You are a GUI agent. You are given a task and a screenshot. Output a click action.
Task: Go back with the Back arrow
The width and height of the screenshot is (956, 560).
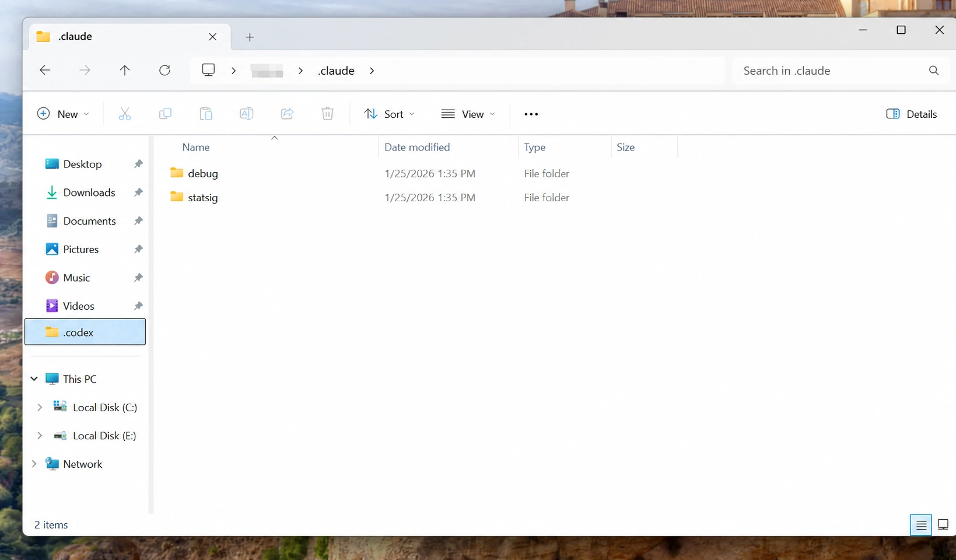pyautogui.click(x=45, y=71)
